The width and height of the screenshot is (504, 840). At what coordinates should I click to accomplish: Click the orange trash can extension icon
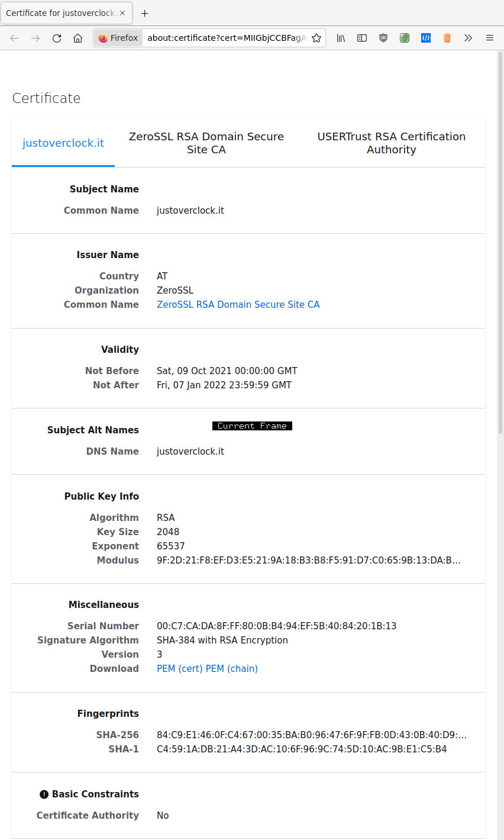(x=447, y=38)
